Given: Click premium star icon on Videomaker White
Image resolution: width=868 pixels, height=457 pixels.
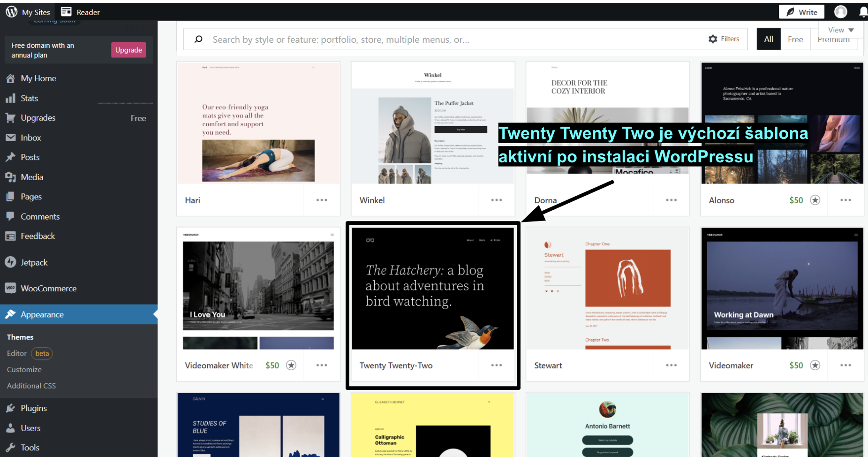Looking at the screenshot, I should [x=291, y=365].
